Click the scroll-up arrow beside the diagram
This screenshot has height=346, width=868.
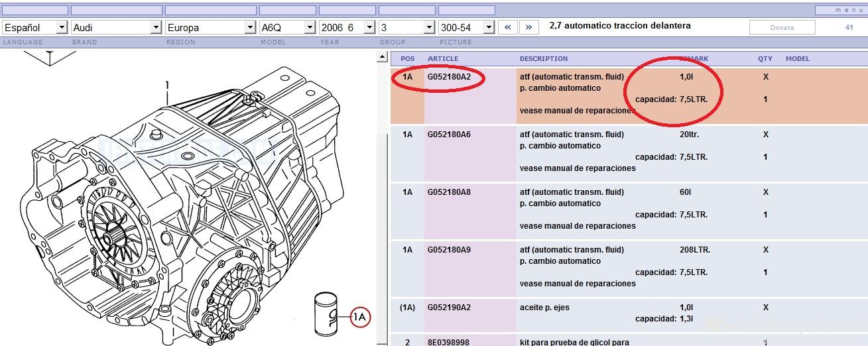[x=382, y=58]
